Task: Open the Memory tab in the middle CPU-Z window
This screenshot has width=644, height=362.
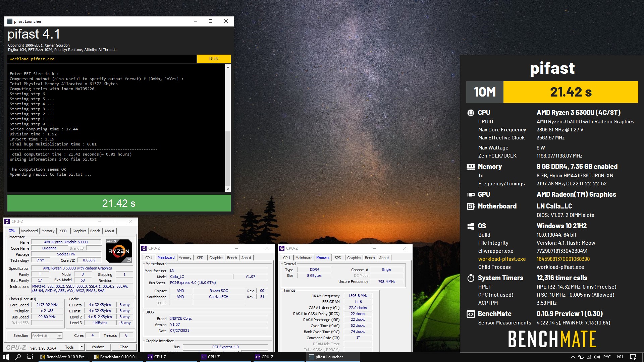Action: [185, 258]
